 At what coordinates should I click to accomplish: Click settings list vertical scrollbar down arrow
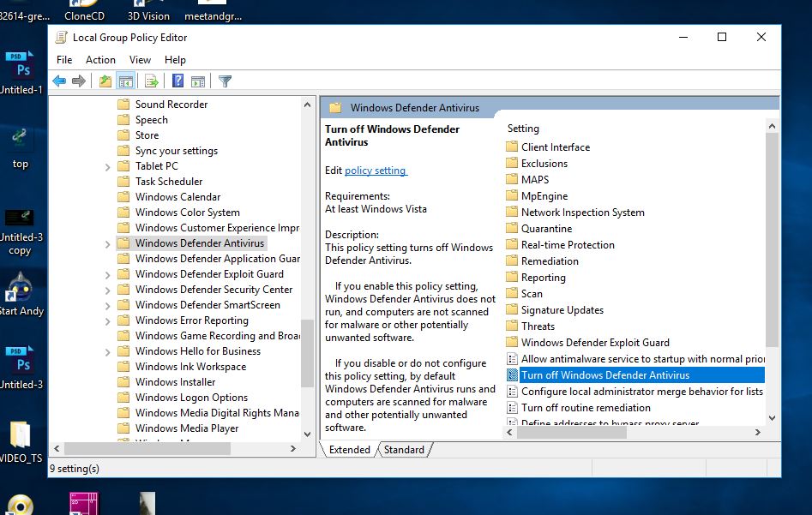coord(772,417)
